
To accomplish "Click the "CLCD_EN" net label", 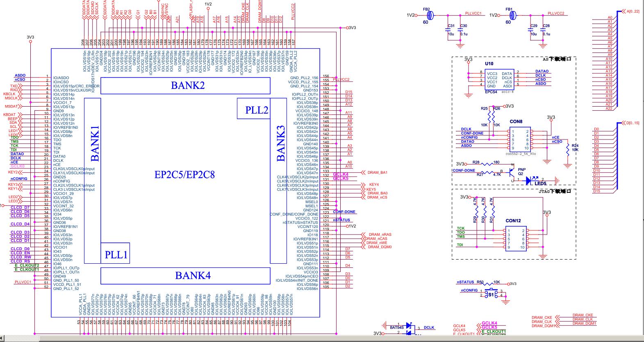I will pyautogui.click(x=20, y=253).
